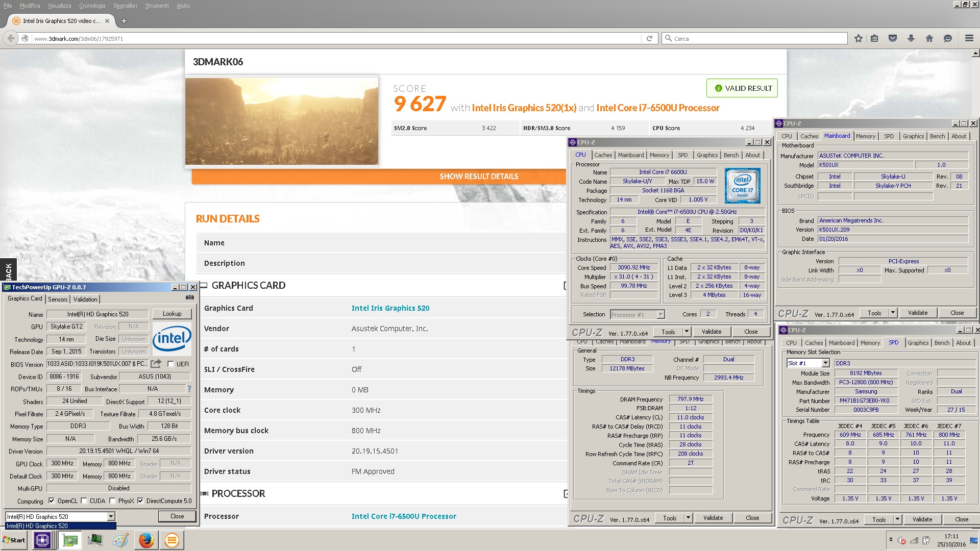Click the Cerca search field
Image resolution: width=980 pixels, height=551 pixels.
click(x=755, y=38)
